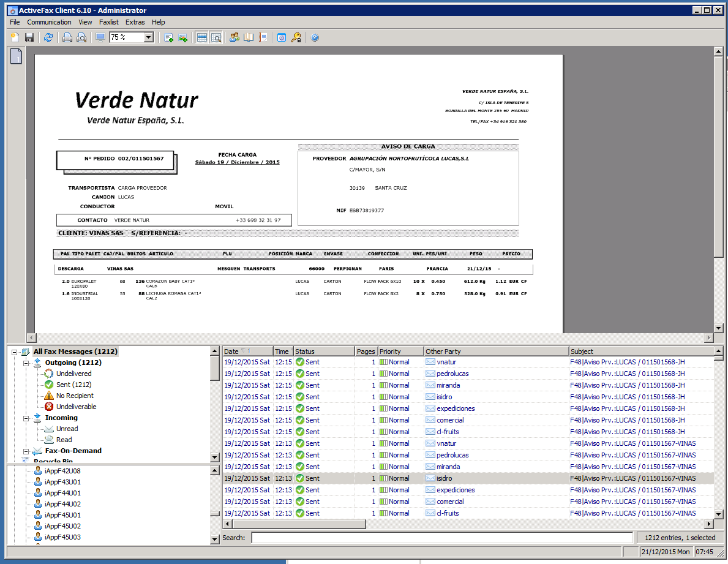Screen dimensions: 728x564
Task: Toggle the faxlist grid view icon
Action: [x=201, y=37]
